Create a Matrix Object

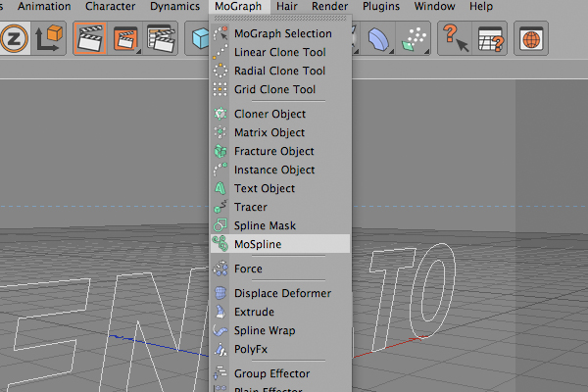click(280, 133)
